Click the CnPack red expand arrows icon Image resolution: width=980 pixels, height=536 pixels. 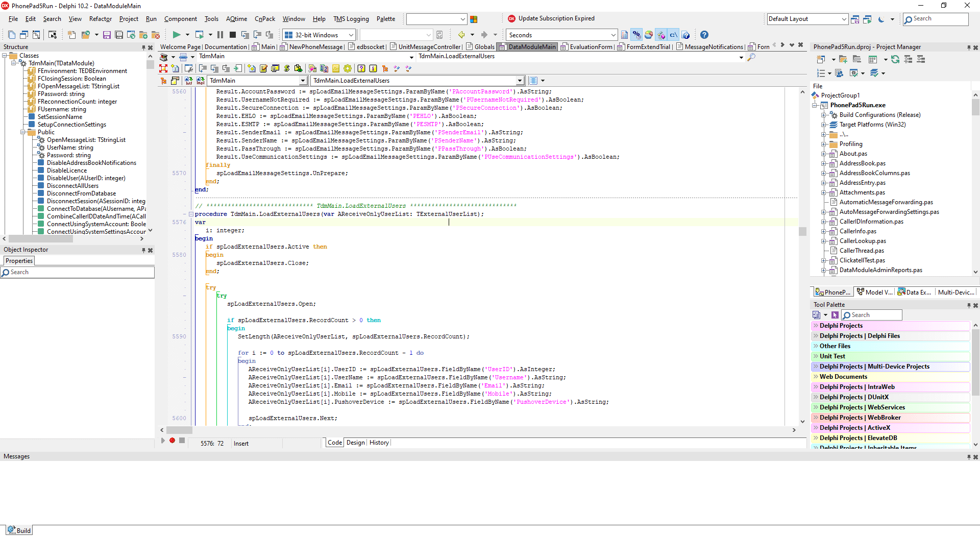point(163,68)
